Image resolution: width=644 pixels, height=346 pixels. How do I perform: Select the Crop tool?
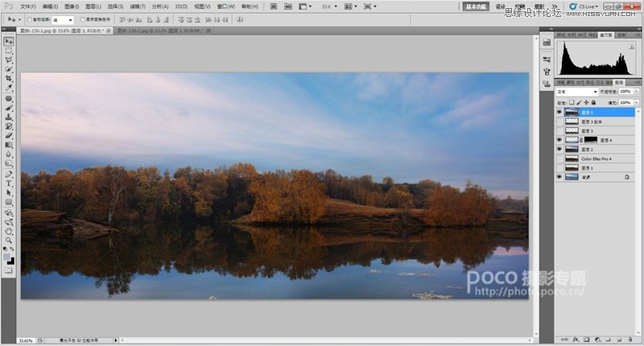click(x=9, y=78)
